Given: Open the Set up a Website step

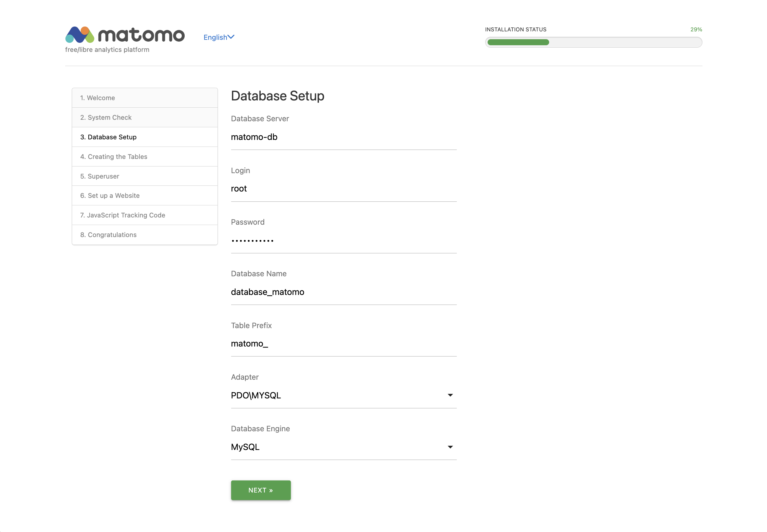Looking at the screenshot, I should click(145, 195).
